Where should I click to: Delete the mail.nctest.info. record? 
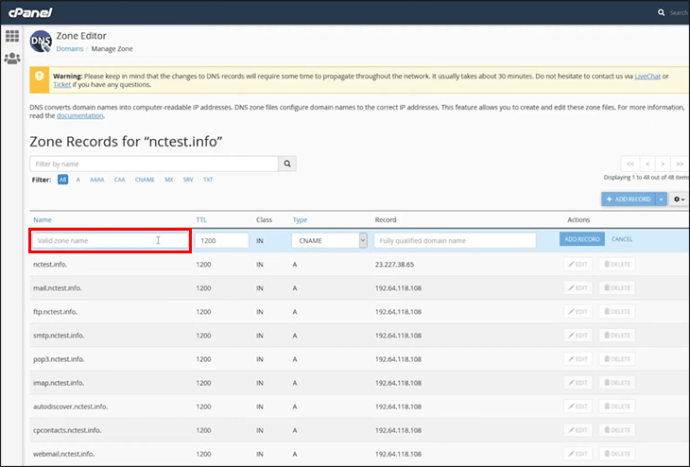tap(617, 288)
